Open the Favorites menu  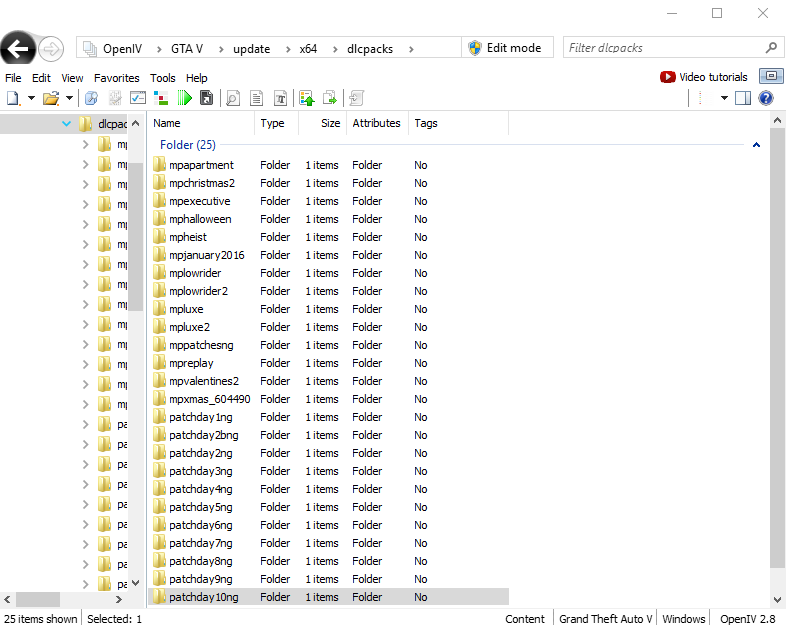[x=117, y=78]
